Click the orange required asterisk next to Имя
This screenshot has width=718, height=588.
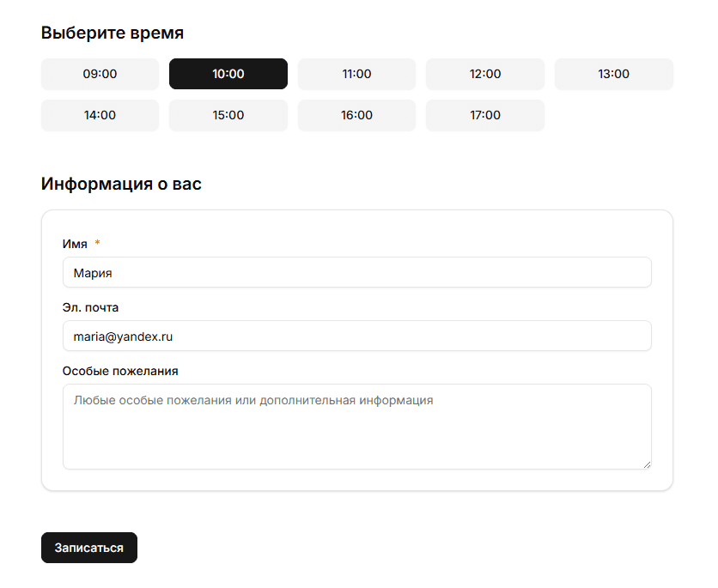point(97,244)
